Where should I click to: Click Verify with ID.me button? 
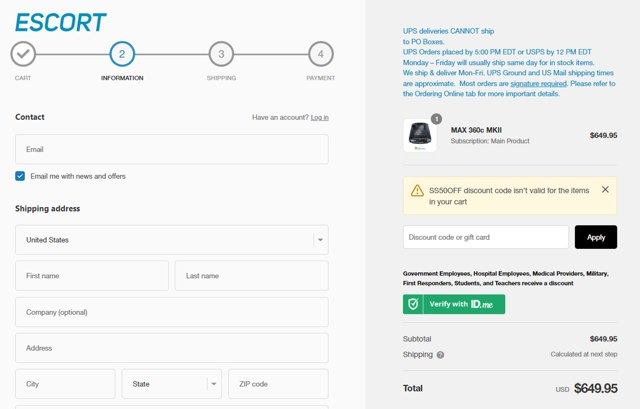(x=454, y=304)
